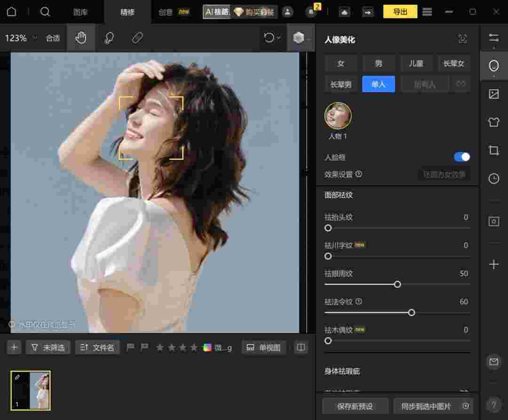Screen dimensions: 508x420
Task: Click the 导出 export button
Action: tap(400, 12)
